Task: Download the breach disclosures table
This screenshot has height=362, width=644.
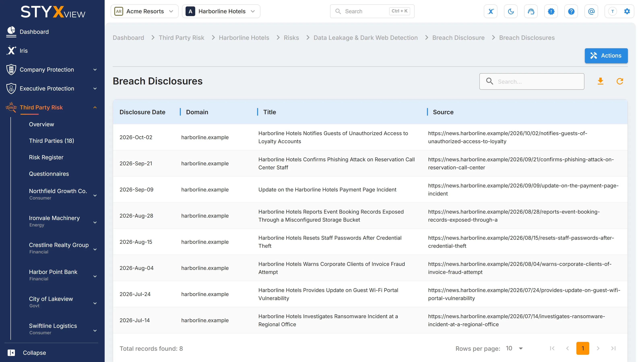Action: (x=600, y=81)
